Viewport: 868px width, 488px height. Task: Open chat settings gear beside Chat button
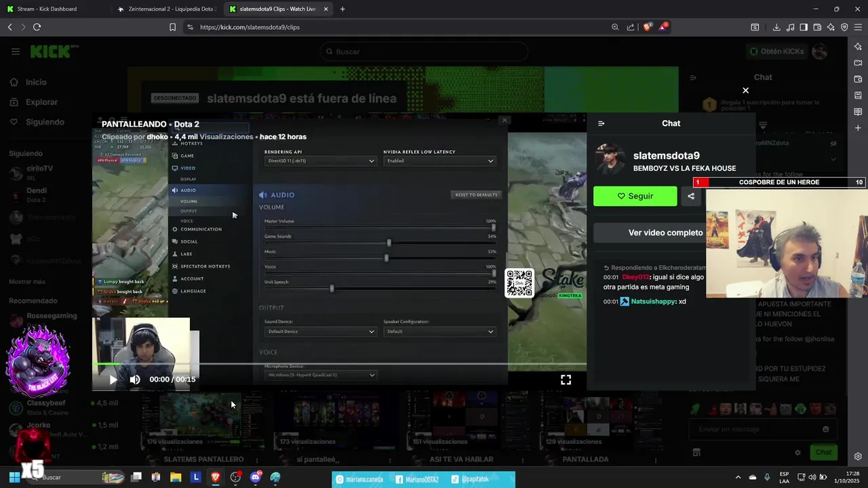(797, 452)
